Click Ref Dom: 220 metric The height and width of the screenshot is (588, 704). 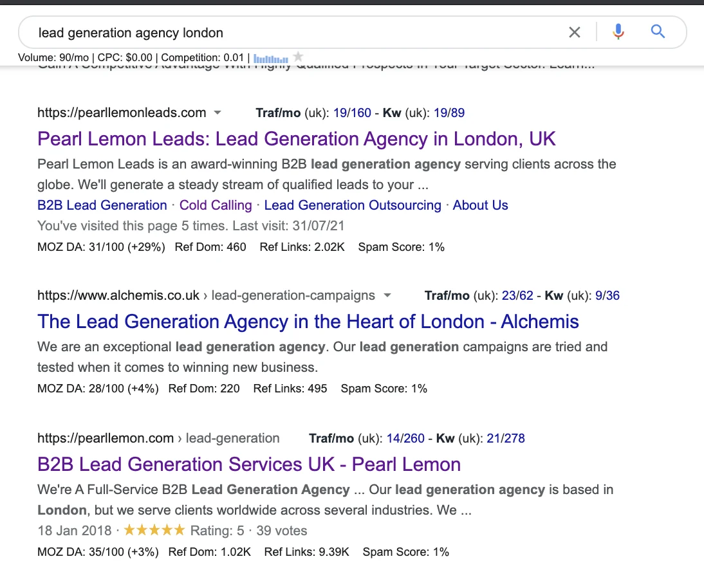[204, 389]
